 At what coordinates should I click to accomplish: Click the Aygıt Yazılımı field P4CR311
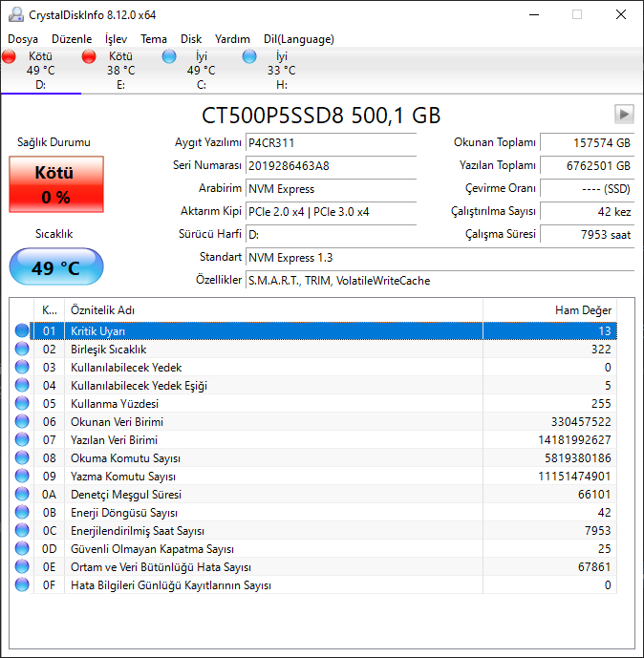pyautogui.click(x=331, y=142)
